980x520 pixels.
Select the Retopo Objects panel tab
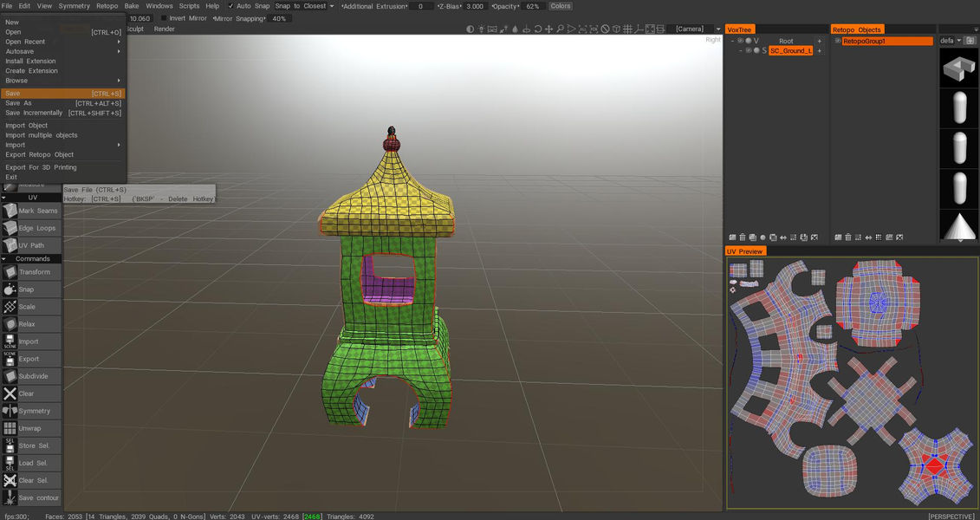coord(857,29)
